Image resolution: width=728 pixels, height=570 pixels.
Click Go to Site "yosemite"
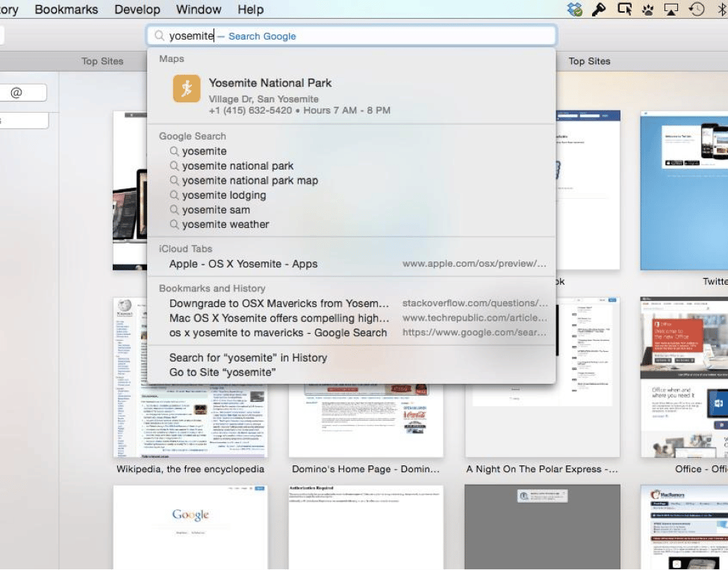pyautogui.click(x=352, y=373)
